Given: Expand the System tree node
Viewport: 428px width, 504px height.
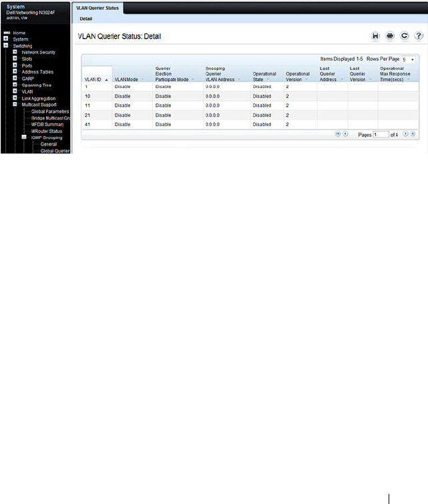Looking at the screenshot, I should click(6, 39).
